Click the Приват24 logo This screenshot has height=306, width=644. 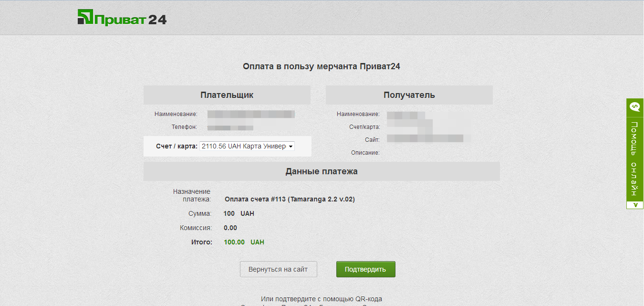122,18
